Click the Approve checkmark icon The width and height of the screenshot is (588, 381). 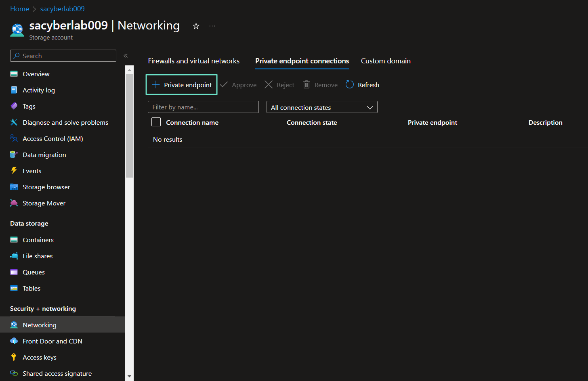pos(224,84)
